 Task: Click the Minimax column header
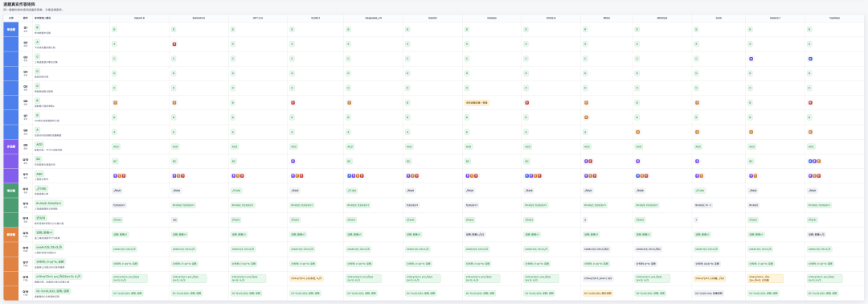[662, 17]
